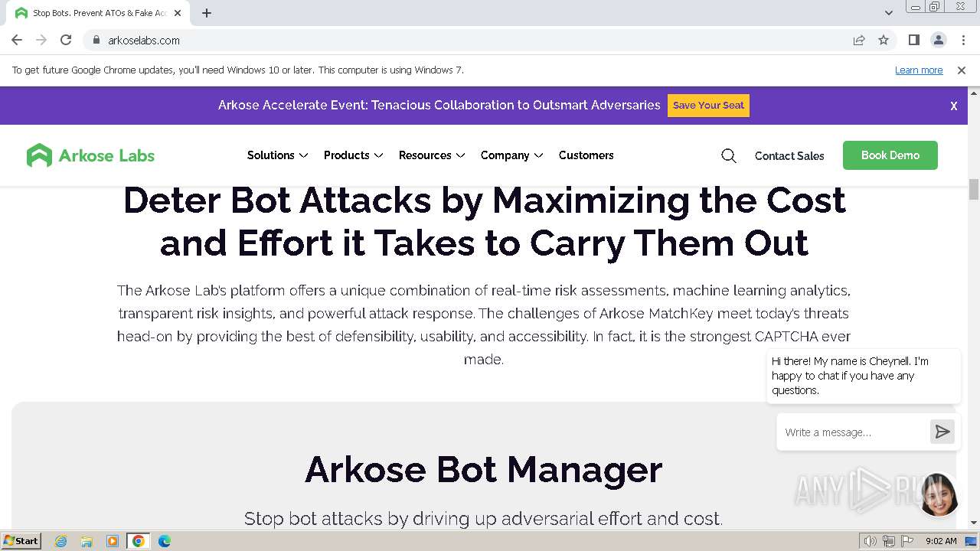Image resolution: width=980 pixels, height=551 pixels.
Task: Click the address bar URL arkoselabs.com
Action: tap(144, 41)
